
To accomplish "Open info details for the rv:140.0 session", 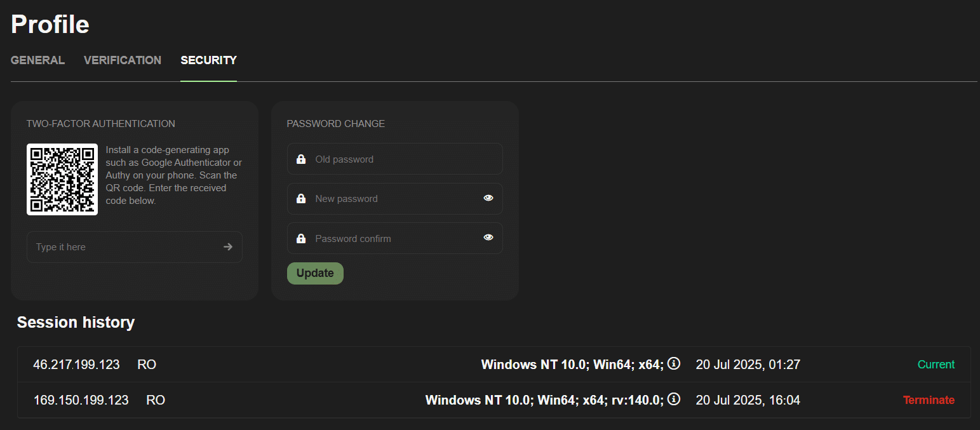I will point(673,399).
